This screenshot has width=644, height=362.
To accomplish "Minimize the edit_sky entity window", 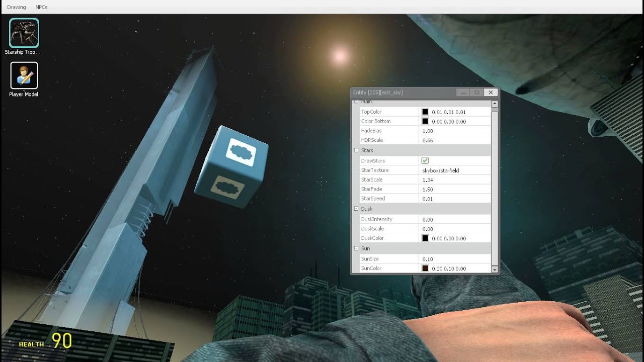I will point(463,93).
